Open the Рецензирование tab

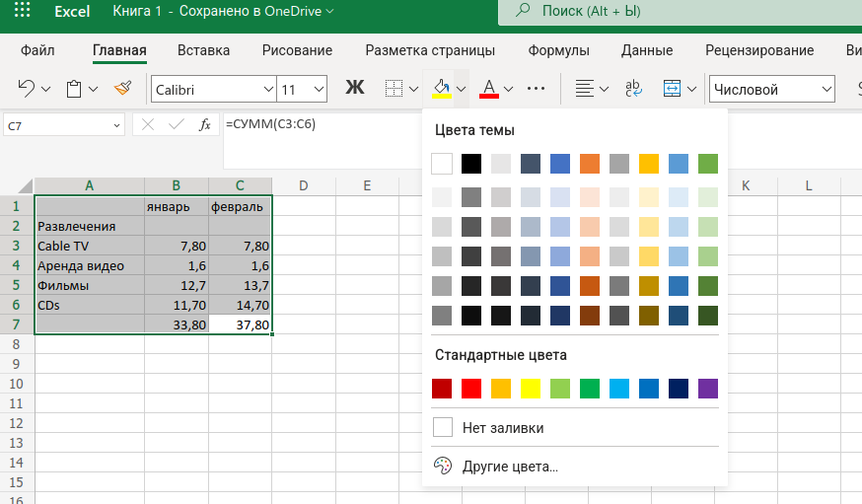759,50
